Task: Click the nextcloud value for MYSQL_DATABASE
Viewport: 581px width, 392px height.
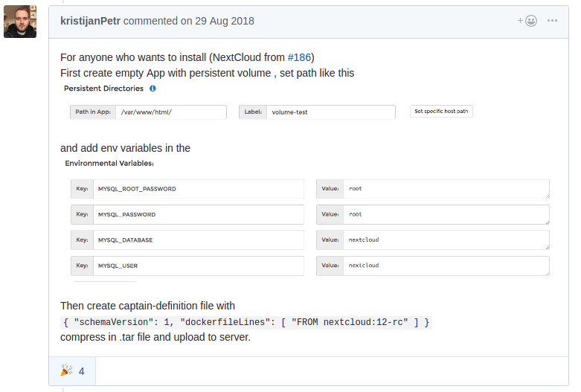Action: tap(445, 240)
